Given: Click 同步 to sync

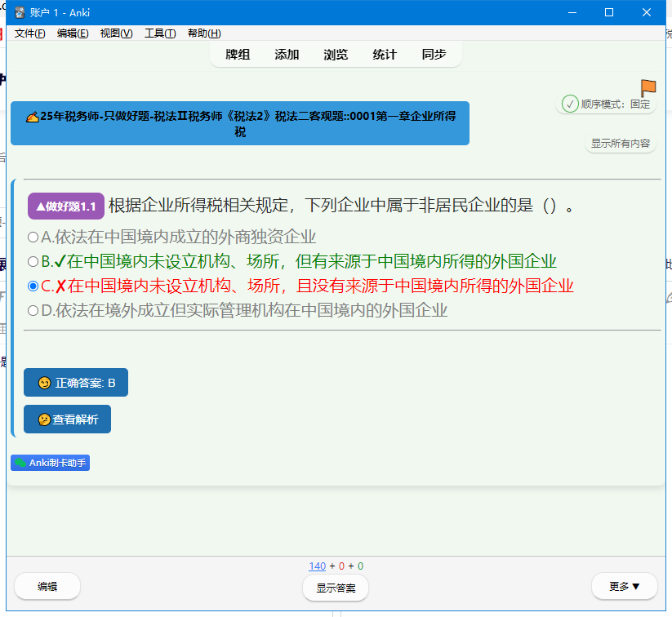Looking at the screenshot, I should click(x=434, y=55).
